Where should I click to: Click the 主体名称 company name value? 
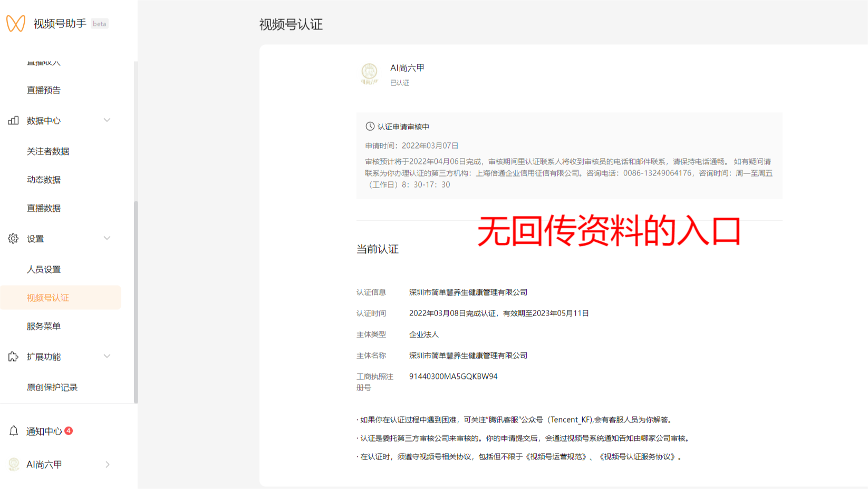pos(468,356)
